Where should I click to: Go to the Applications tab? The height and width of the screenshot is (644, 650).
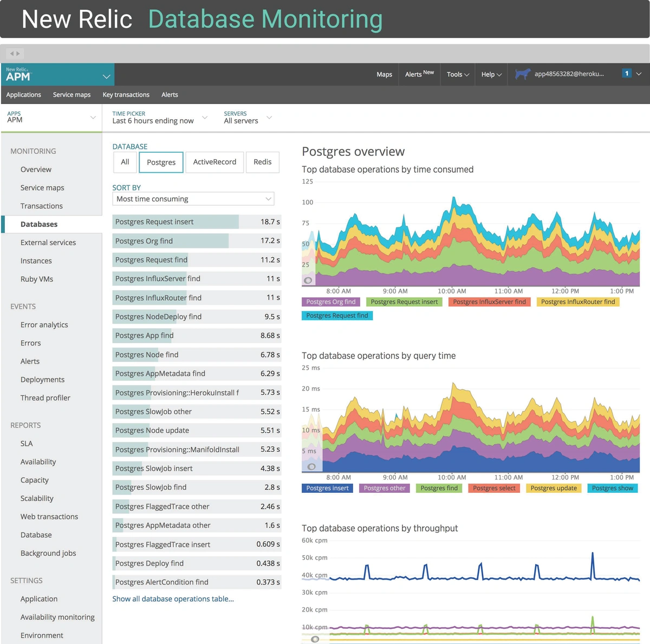23,95
